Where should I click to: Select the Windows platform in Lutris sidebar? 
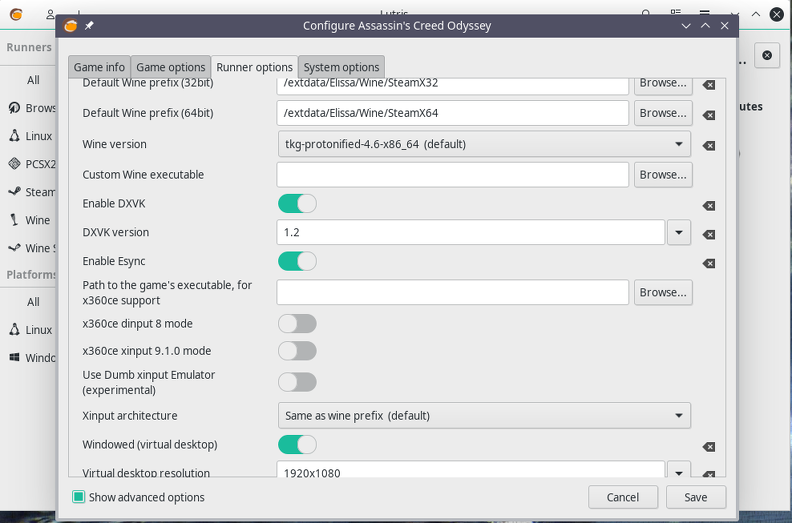click(x=31, y=358)
